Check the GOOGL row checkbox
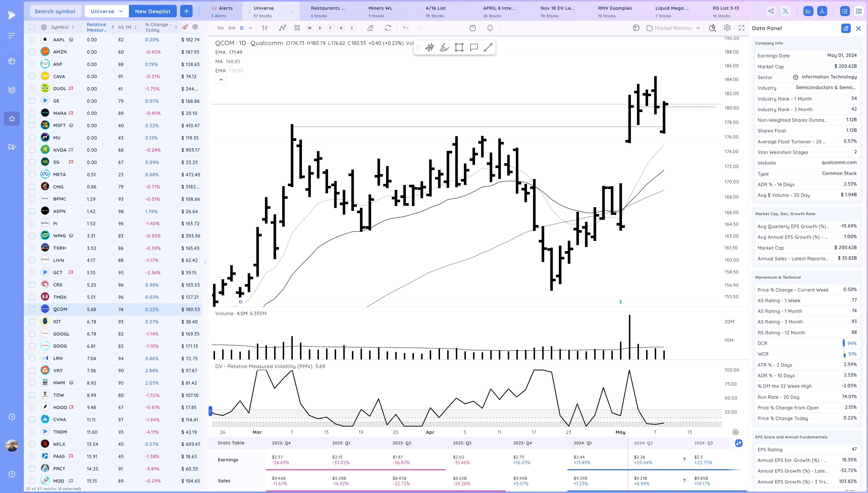The image size is (868, 493). point(32,334)
